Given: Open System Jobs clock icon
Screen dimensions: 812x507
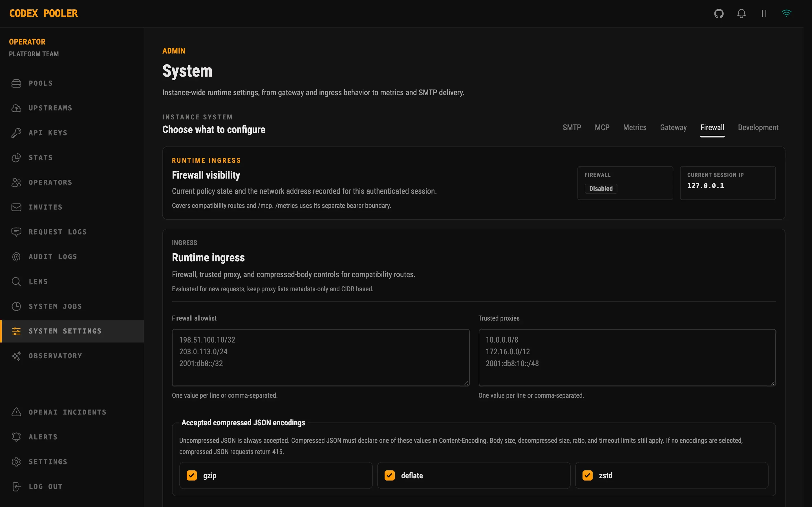Looking at the screenshot, I should point(16,306).
